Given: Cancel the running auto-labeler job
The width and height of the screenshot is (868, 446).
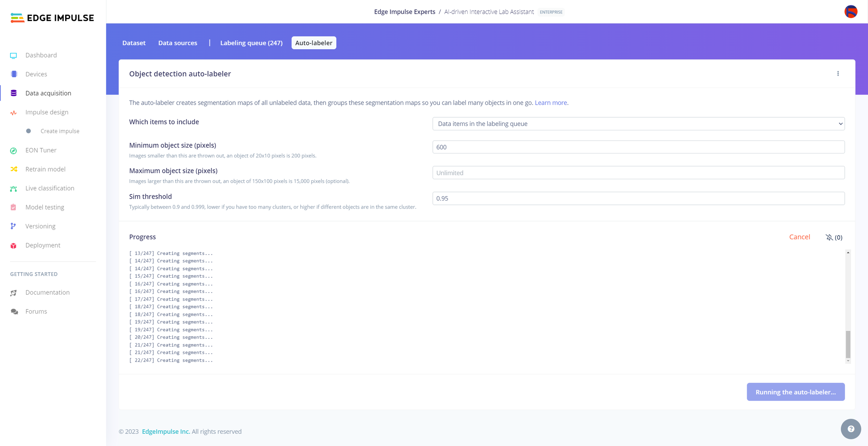Looking at the screenshot, I should (799, 237).
